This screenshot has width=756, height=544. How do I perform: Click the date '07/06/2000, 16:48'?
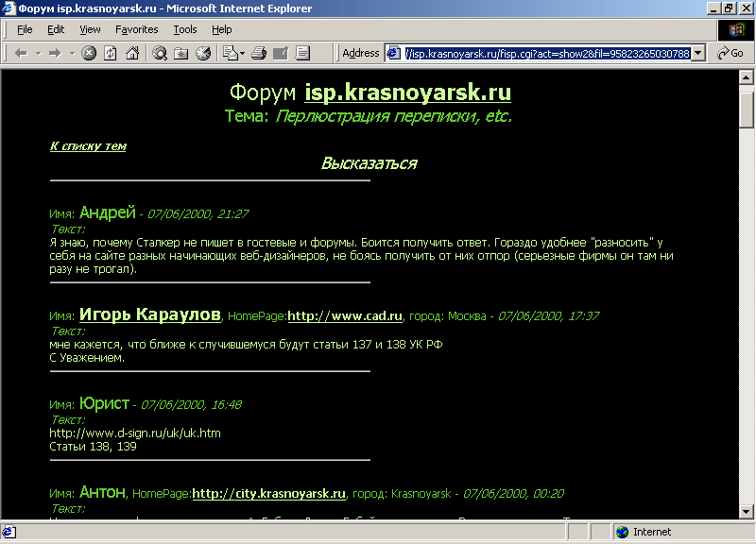pyautogui.click(x=192, y=405)
